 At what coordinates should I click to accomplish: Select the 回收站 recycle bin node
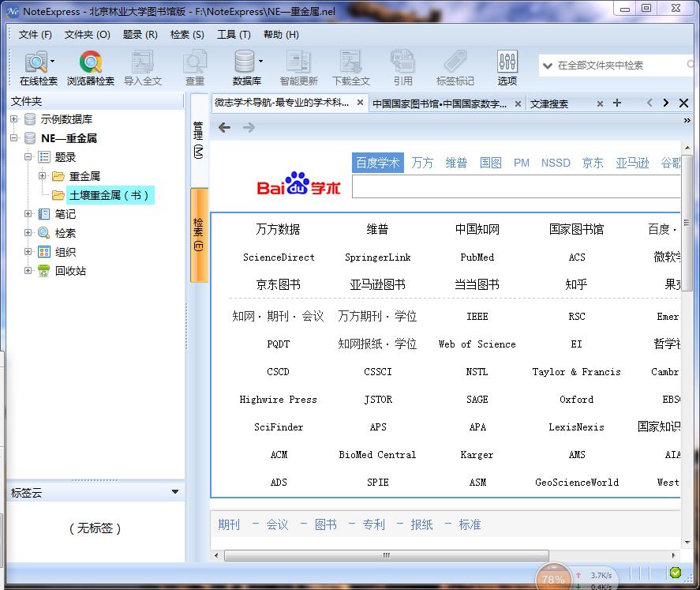pos(70,271)
